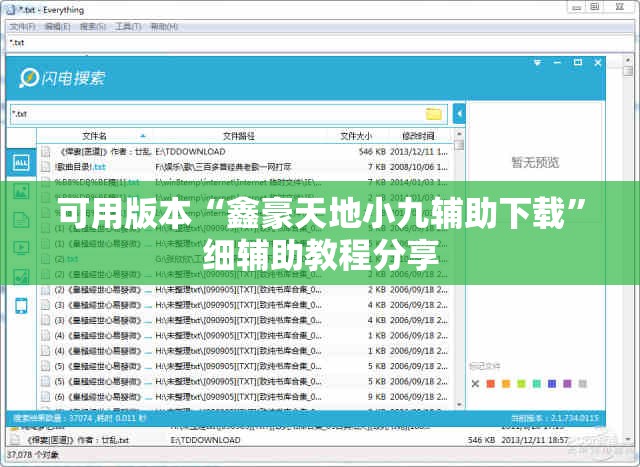Viewport: 640px width, 467px height.
Task: Click the 标记文件 label above swatches
Action: point(484,366)
